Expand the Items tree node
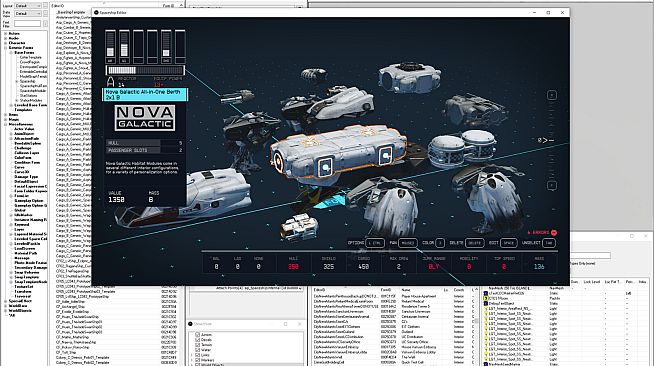The image size is (654, 366). (x=5, y=115)
